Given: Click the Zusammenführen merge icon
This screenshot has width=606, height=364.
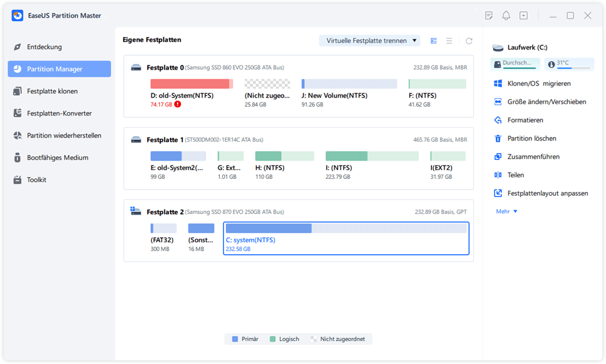Looking at the screenshot, I should 498,157.
